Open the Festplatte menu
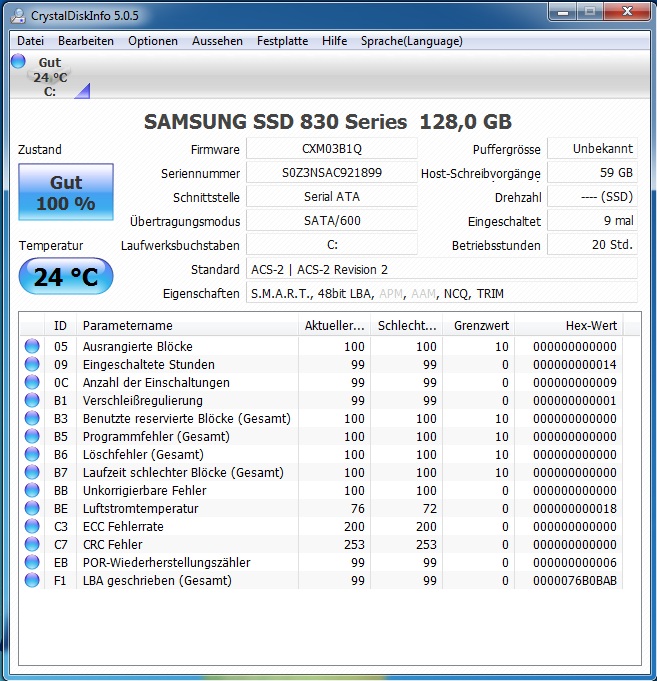 [282, 41]
